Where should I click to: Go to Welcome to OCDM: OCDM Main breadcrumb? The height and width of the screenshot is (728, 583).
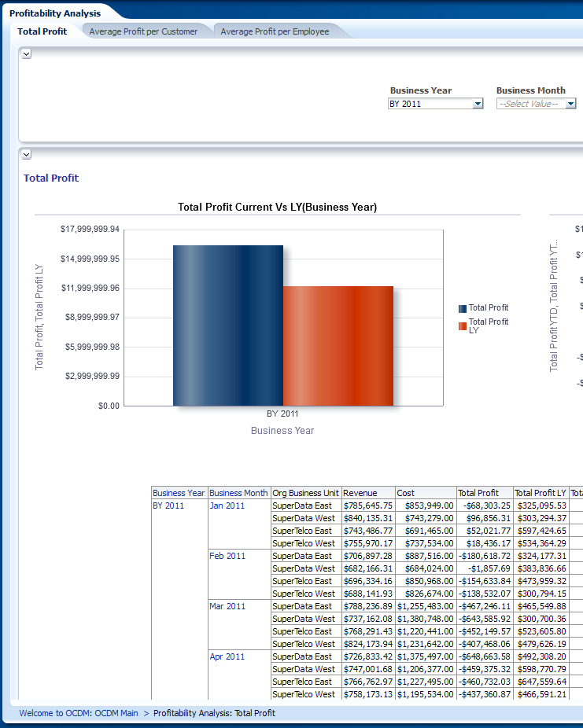[79, 713]
